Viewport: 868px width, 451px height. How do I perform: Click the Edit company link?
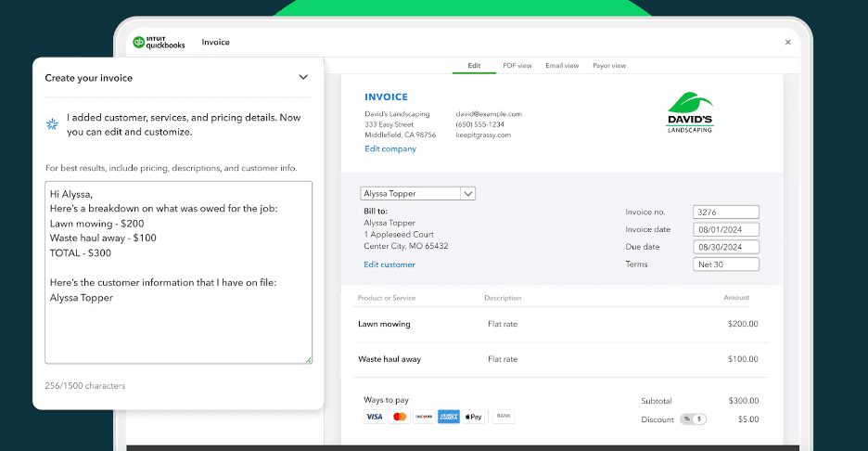pyautogui.click(x=390, y=148)
